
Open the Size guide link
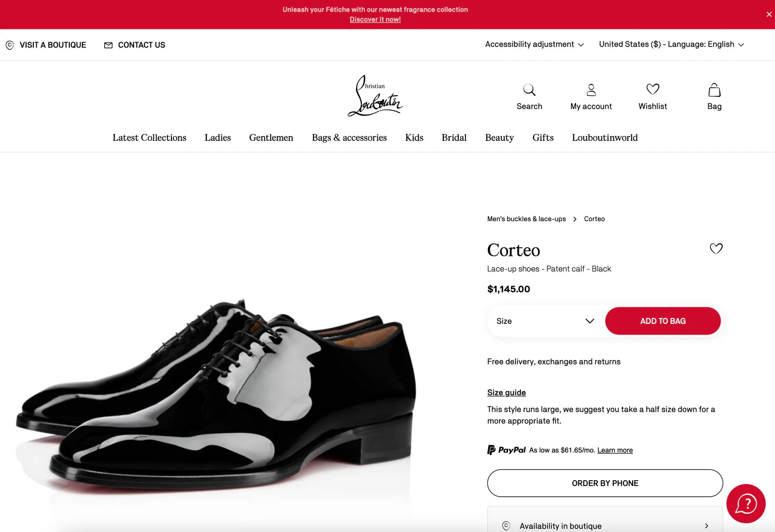pyautogui.click(x=506, y=392)
